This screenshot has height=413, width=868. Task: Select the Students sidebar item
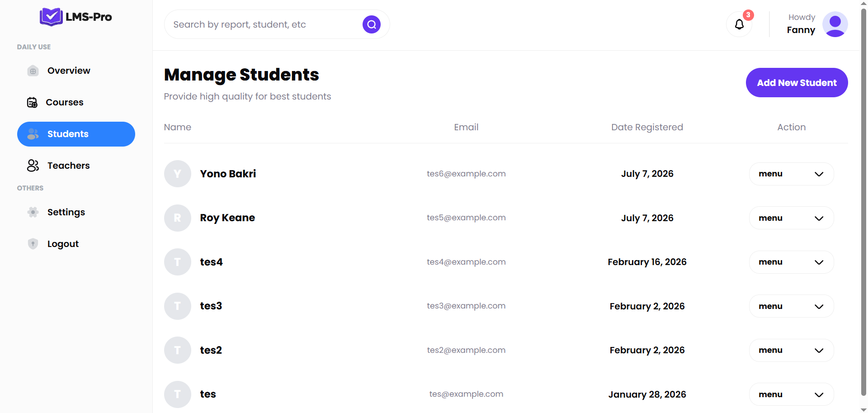(x=76, y=134)
